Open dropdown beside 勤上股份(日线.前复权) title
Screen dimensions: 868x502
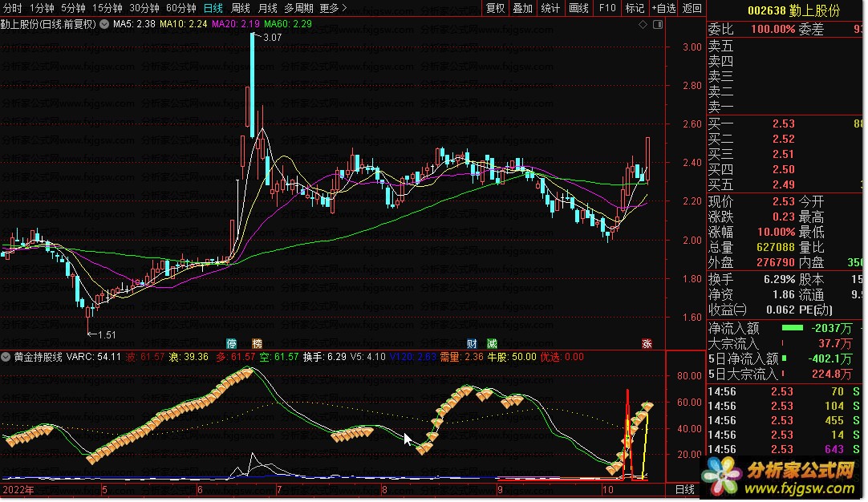[104, 24]
